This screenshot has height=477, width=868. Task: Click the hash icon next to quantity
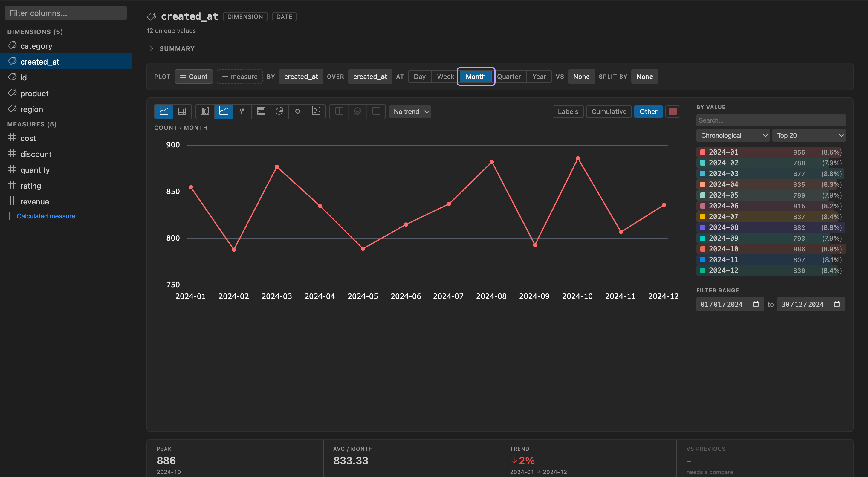(12, 169)
